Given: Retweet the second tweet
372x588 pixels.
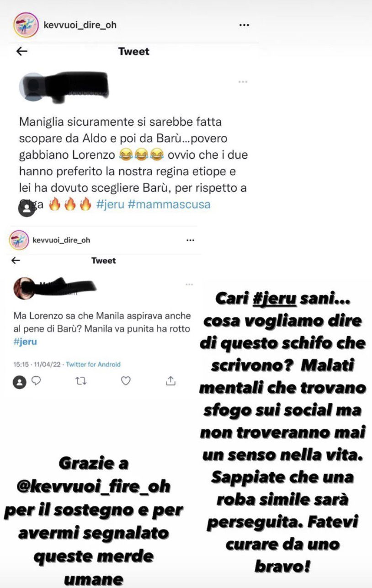Looking at the screenshot, I should click(80, 380).
